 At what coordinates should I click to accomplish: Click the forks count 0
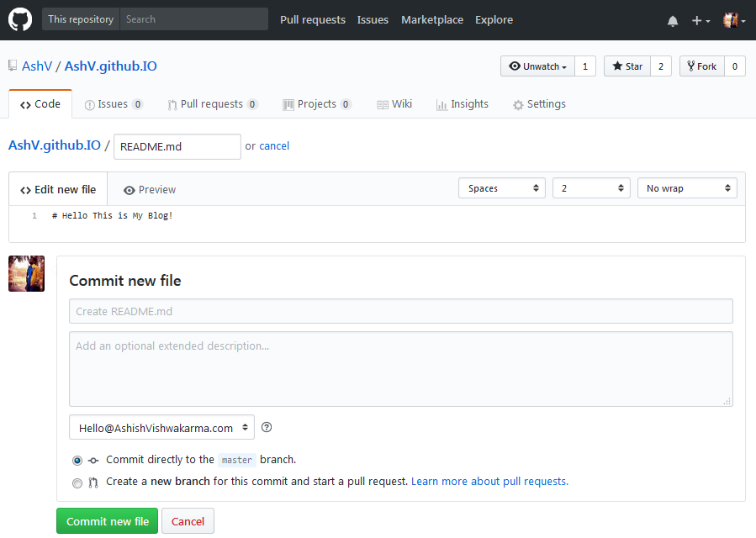735,66
